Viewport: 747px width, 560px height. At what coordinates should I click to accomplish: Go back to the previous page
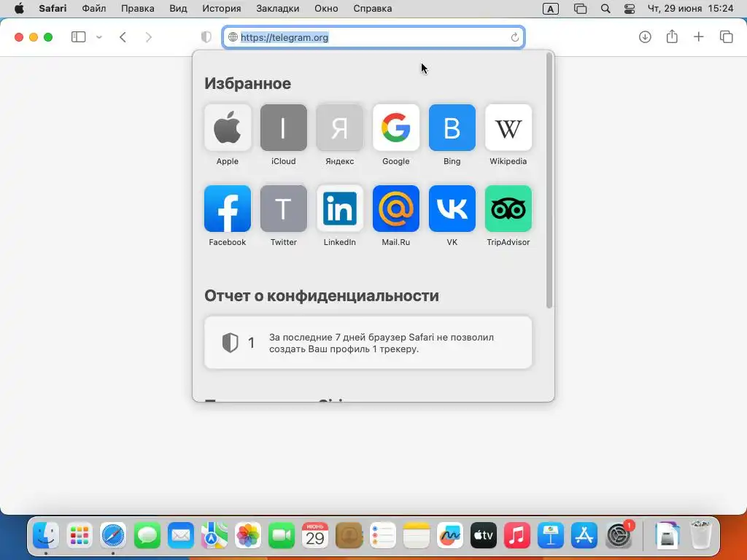click(x=123, y=37)
